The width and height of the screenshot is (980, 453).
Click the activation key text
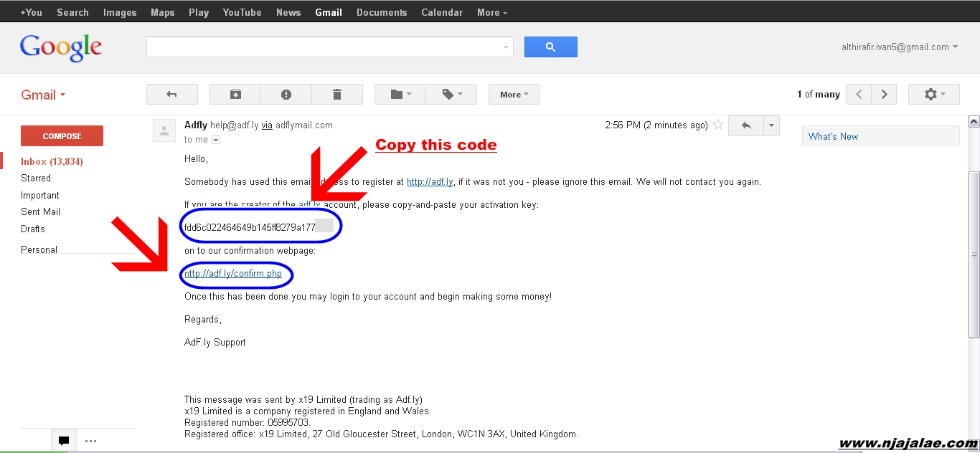(250, 227)
